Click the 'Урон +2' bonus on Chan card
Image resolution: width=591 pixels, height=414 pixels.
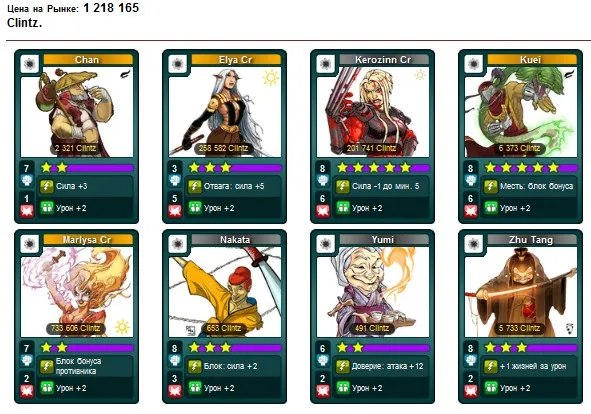[x=71, y=208]
